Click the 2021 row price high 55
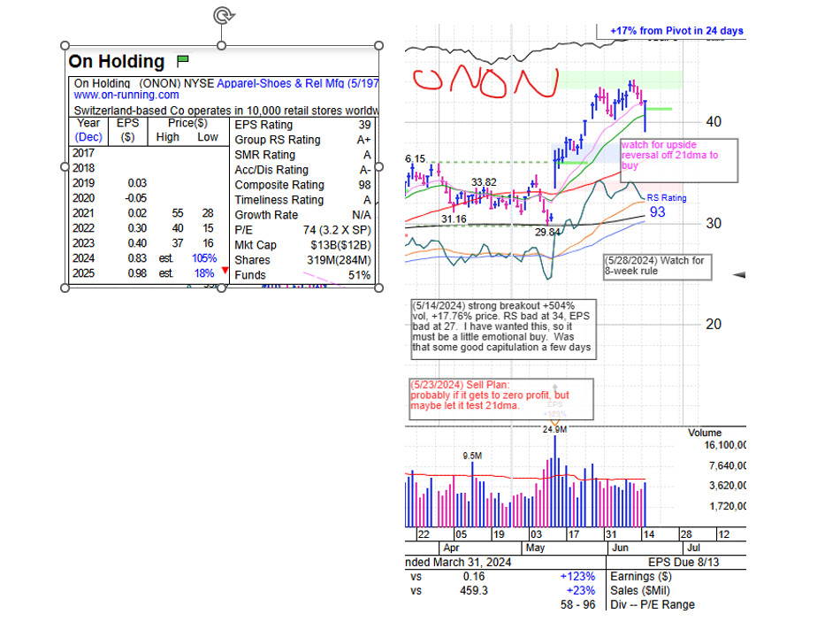Viewport: 840px width, 637px height. point(178,213)
